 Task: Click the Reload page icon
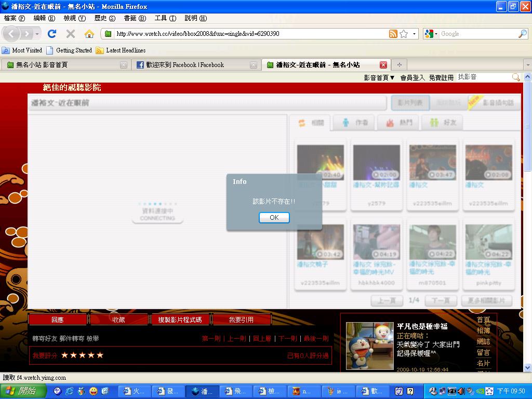pyautogui.click(x=51, y=34)
